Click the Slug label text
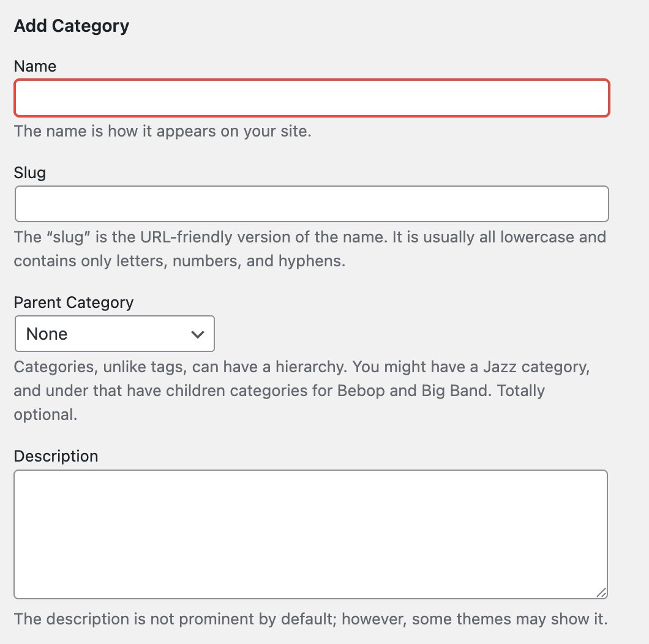This screenshot has width=649, height=644. 30,173
